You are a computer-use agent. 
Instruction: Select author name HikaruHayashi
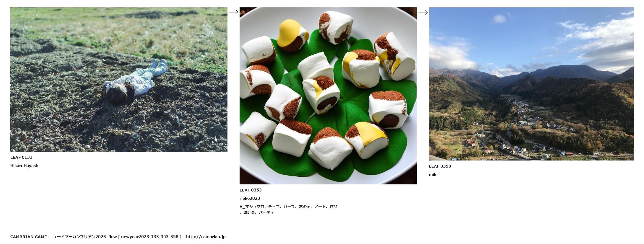point(25,166)
